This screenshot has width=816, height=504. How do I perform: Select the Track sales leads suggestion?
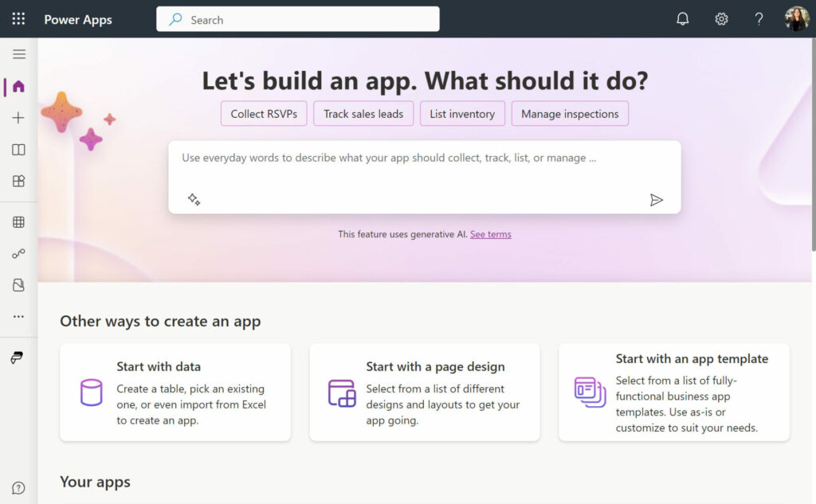[363, 114]
